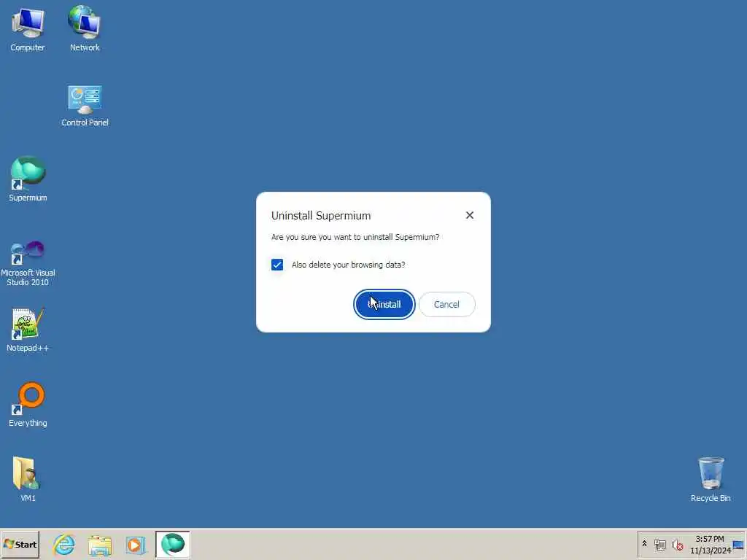The width and height of the screenshot is (747, 560).
Task: Open the Network desktop icon
Action: point(85,28)
